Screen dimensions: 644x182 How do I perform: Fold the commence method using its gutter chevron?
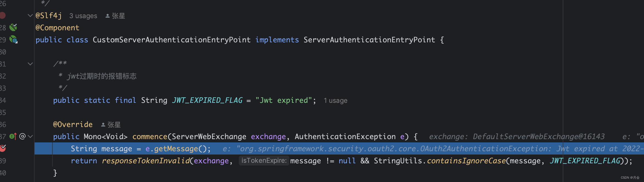pos(30,136)
